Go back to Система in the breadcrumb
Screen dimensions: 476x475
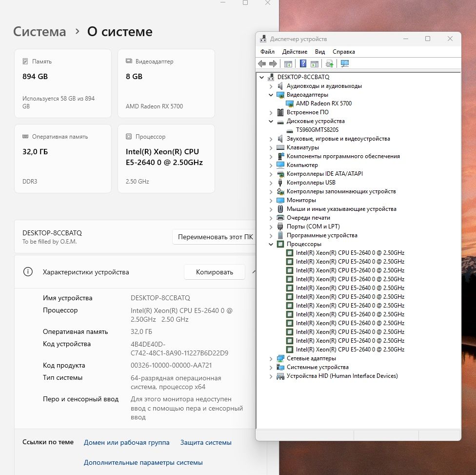click(x=40, y=32)
